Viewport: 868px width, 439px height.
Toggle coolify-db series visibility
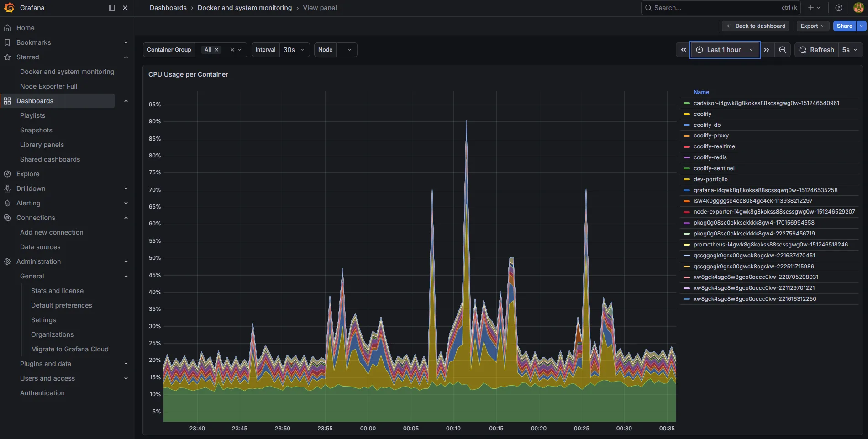point(707,125)
